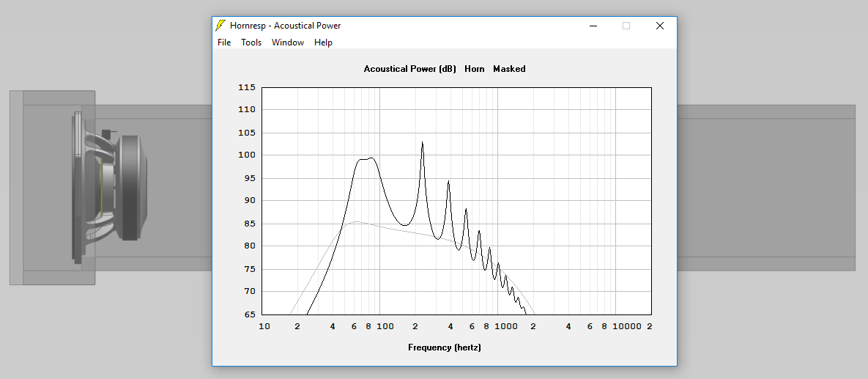
Task: Click the 'Hornresp - Acoustical Power' window title
Action: point(285,26)
